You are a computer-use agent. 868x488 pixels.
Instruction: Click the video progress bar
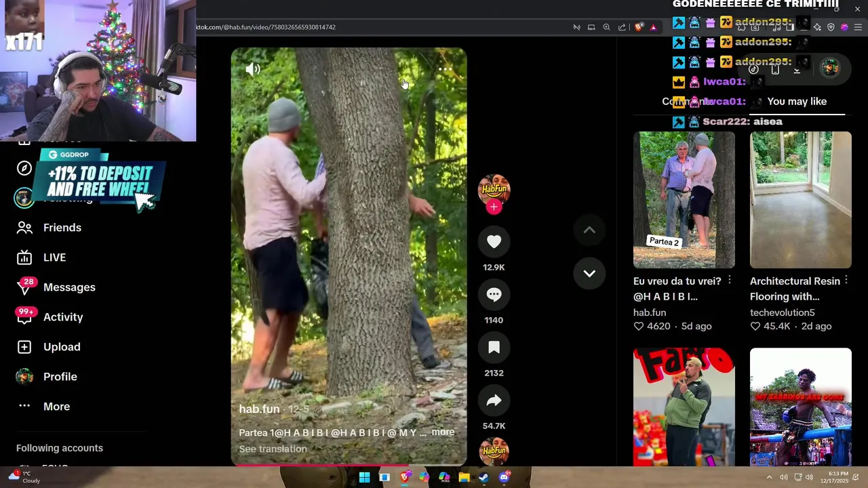pos(349,465)
